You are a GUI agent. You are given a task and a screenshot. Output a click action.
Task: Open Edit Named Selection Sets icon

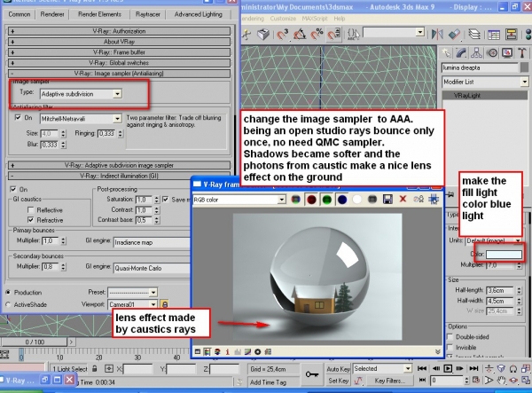[x=353, y=34]
